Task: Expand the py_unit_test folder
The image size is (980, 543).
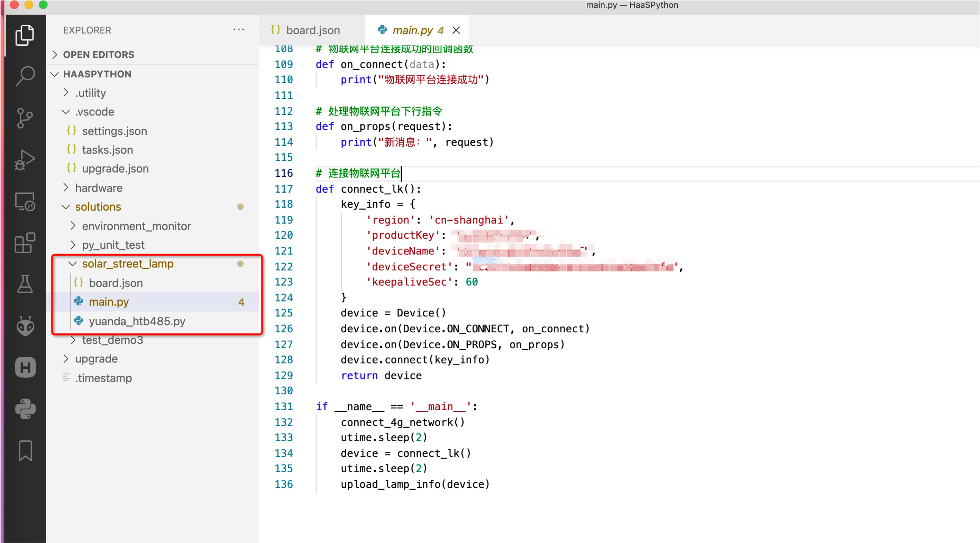Action: click(x=152, y=245)
